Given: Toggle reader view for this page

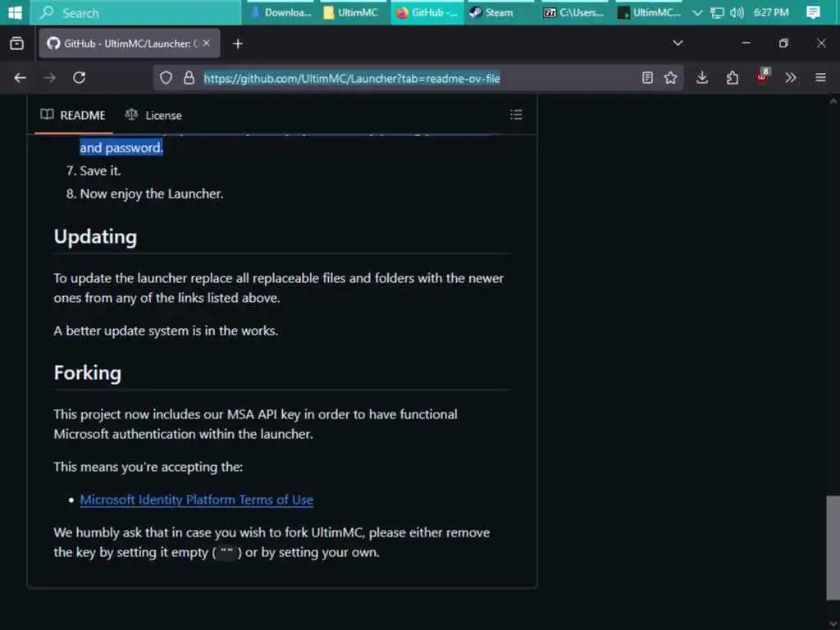Looking at the screenshot, I should point(648,78).
